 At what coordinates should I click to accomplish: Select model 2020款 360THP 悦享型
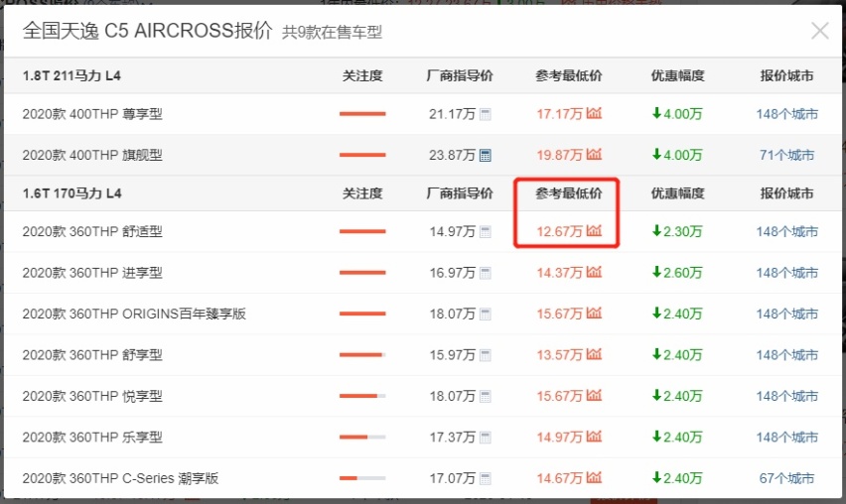pyautogui.click(x=92, y=396)
